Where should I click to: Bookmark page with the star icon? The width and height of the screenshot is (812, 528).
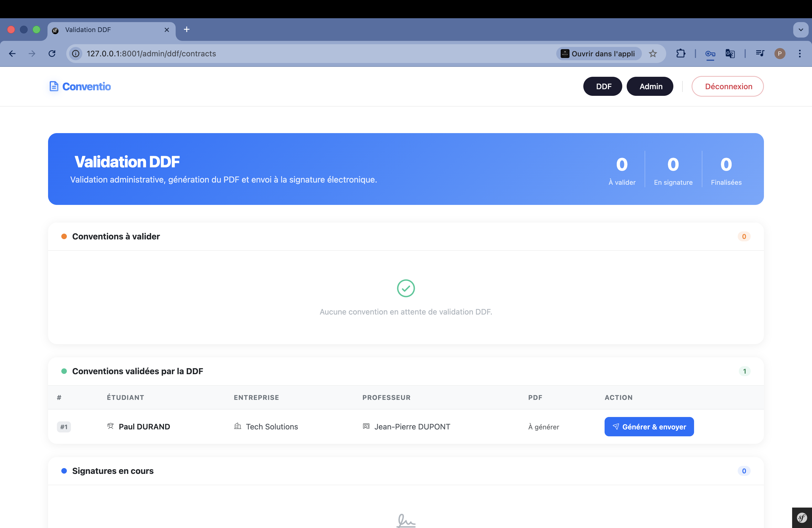tap(653, 54)
